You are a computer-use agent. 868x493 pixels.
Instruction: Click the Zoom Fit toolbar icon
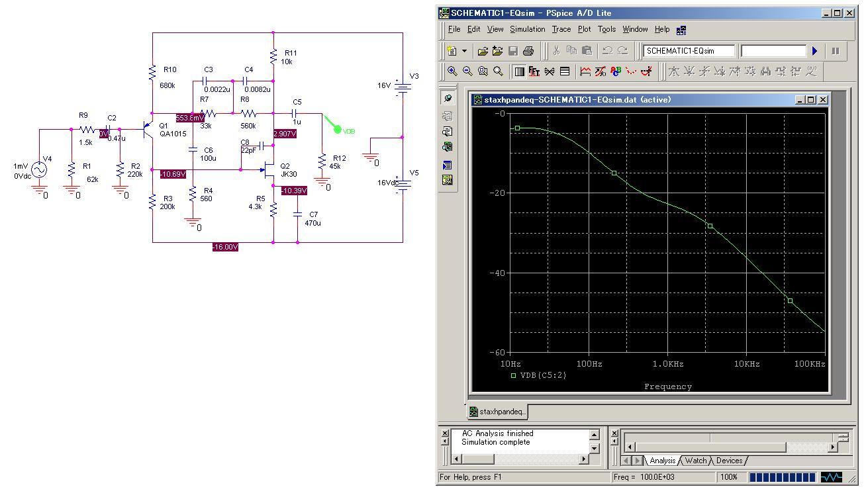pyautogui.click(x=498, y=71)
